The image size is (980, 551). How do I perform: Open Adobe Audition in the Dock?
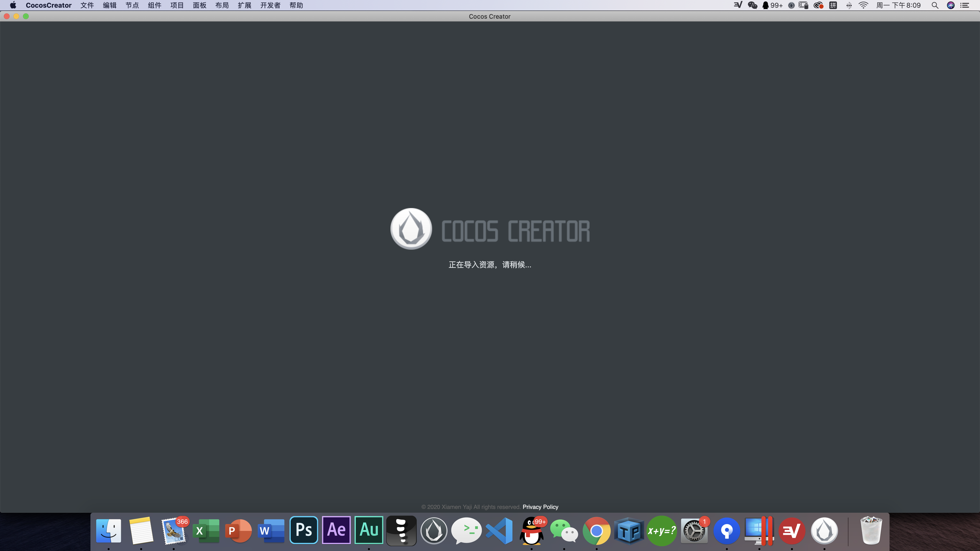[369, 530]
